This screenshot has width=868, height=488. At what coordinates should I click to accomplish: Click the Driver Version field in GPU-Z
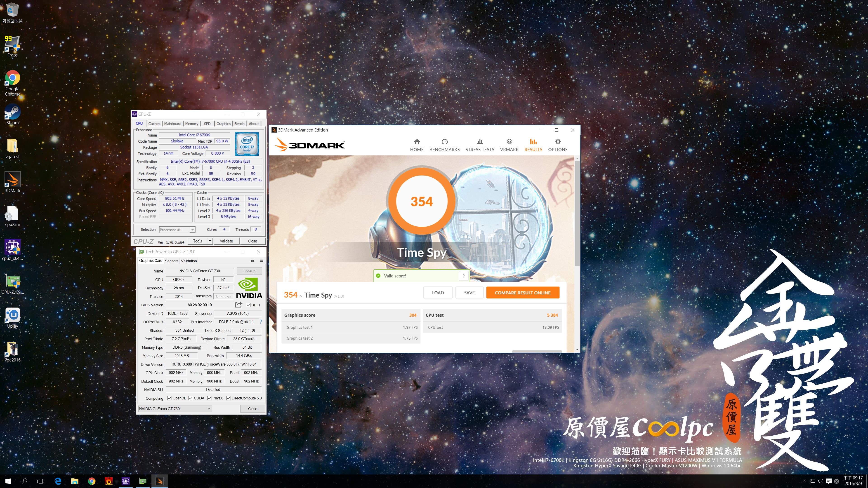(214, 364)
